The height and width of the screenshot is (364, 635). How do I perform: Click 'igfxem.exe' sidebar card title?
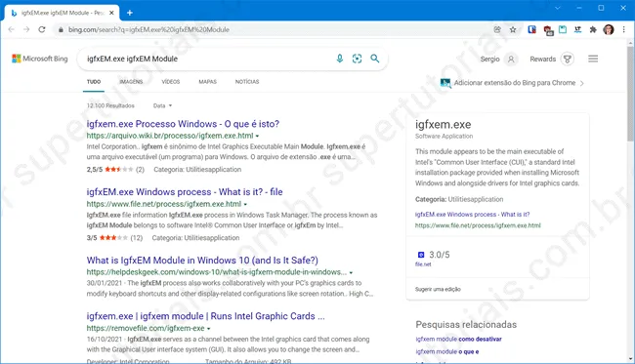(x=444, y=125)
